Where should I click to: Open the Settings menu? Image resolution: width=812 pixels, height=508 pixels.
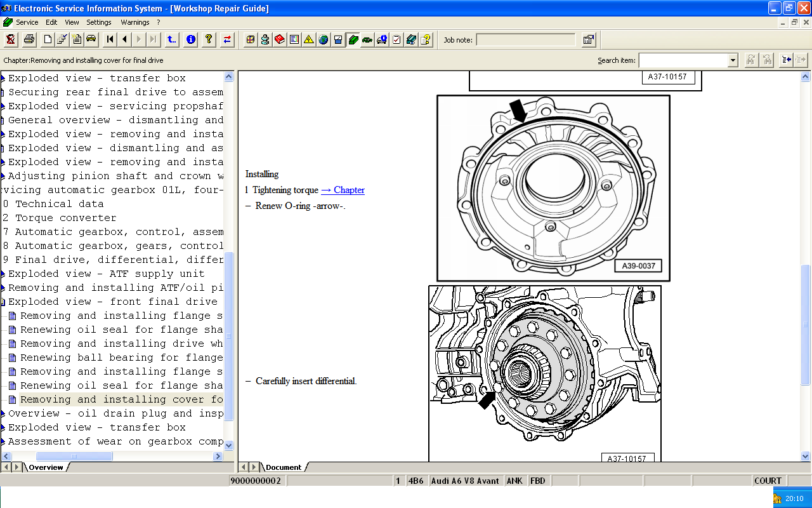coord(99,22)
